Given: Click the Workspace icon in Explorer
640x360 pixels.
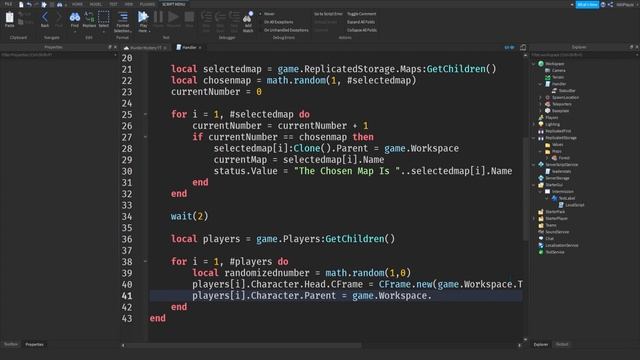Looking at the screenshot, I should coord(541,64).
